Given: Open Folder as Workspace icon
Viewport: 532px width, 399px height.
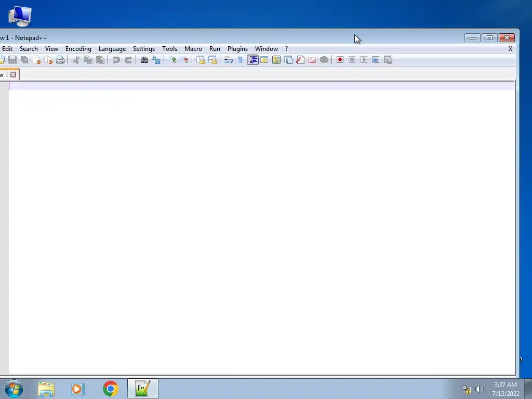Looking at the screenshot, I should click(312, 60).
